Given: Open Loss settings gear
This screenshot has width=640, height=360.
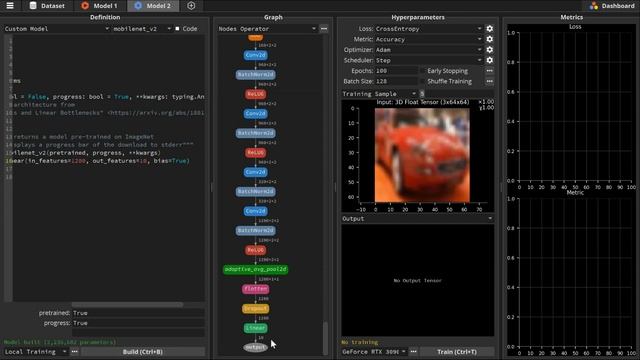Looking at the screenshot, I should 489,29.
